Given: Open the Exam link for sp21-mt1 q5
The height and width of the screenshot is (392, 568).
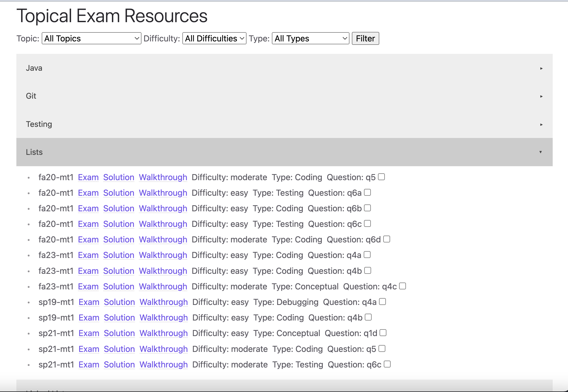Looking at the screenshot, I should pyautogui.click(x=89, y=349).
